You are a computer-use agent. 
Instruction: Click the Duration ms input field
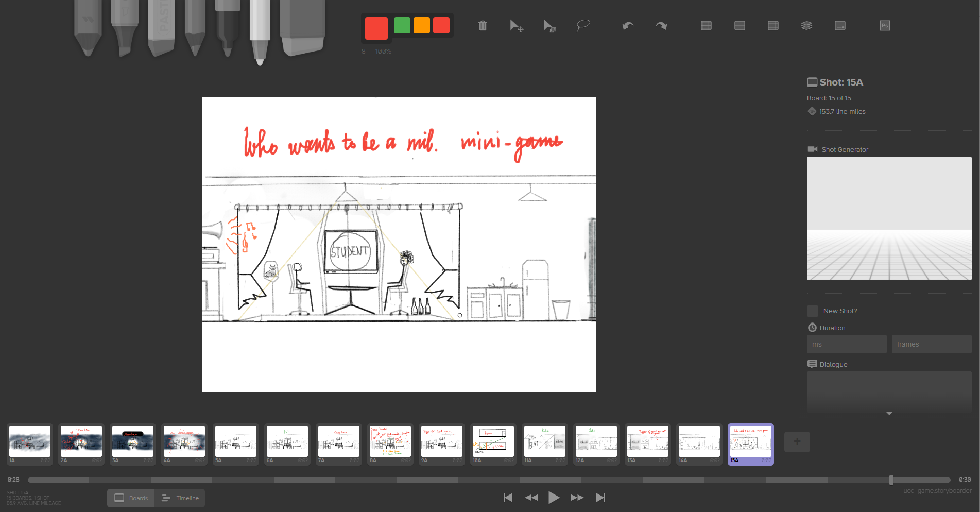pos(847,344)
